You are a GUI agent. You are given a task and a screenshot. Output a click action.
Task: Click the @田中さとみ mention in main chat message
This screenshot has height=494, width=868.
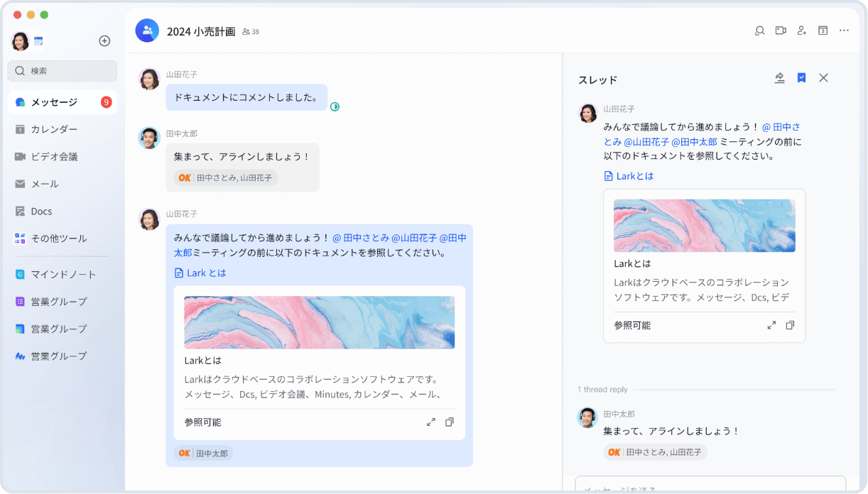coord(361,238)
